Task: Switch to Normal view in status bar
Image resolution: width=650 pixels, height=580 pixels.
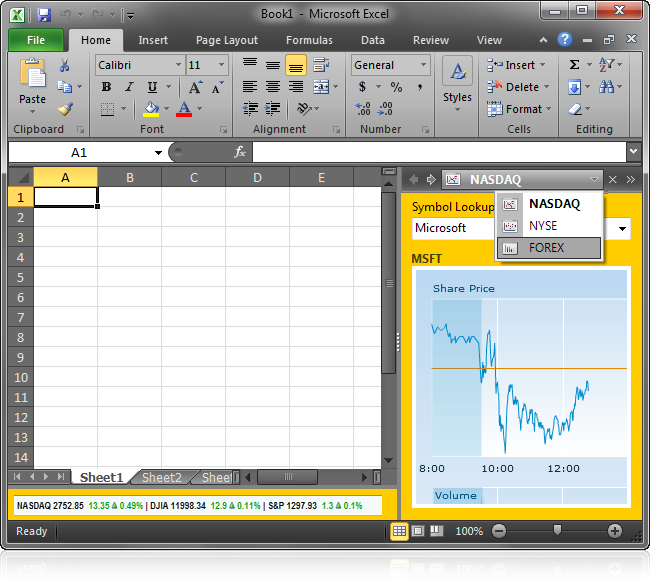Action: (x=399, y=531)
